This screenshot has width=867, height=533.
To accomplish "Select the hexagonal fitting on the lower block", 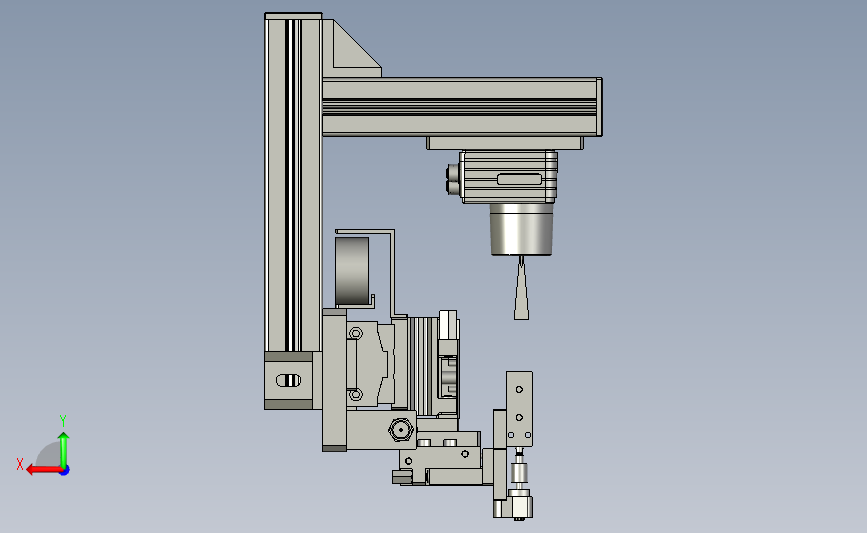I will tap(401, 429).
